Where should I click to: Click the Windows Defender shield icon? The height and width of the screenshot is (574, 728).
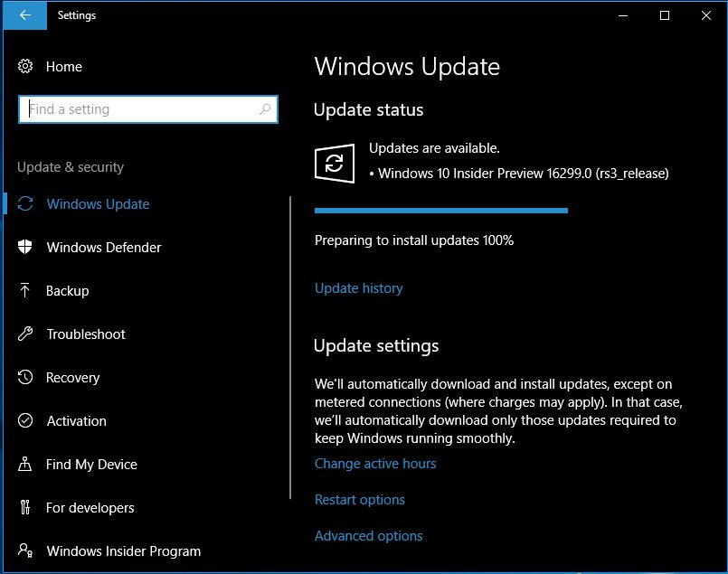pyautogui.click(x=25, y=247)
